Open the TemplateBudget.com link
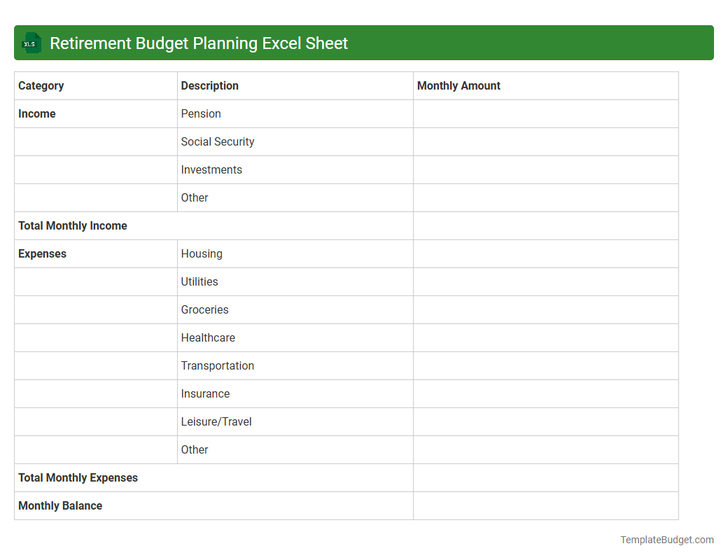728x560 pixels. (x=666, y=540)
